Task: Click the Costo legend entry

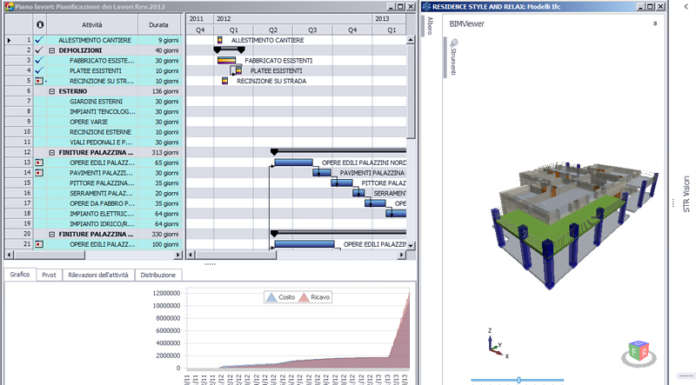Action: click(x=281, y=297)
